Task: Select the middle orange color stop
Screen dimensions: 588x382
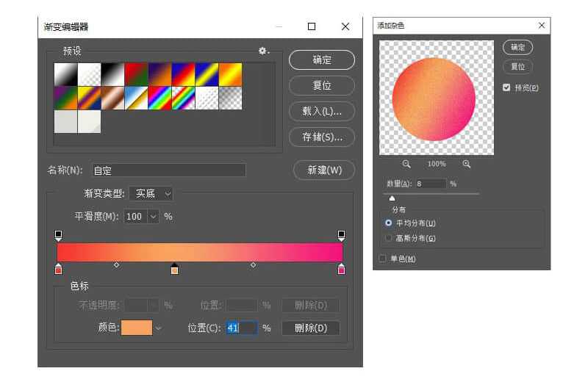Action: tap(174, 270)
